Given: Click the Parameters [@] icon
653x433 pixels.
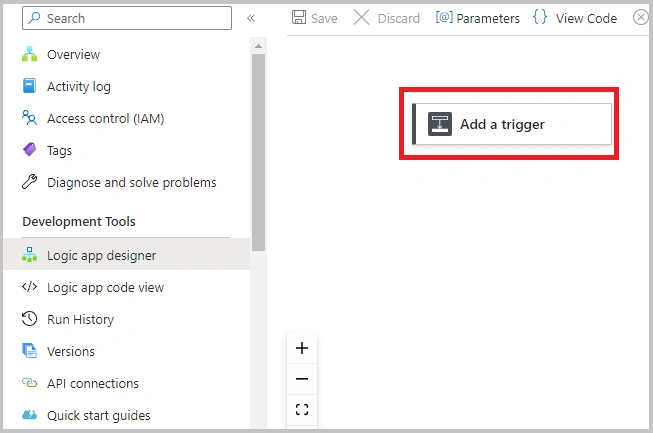Looking at the screenshot, I should click(x=444, y=17).
